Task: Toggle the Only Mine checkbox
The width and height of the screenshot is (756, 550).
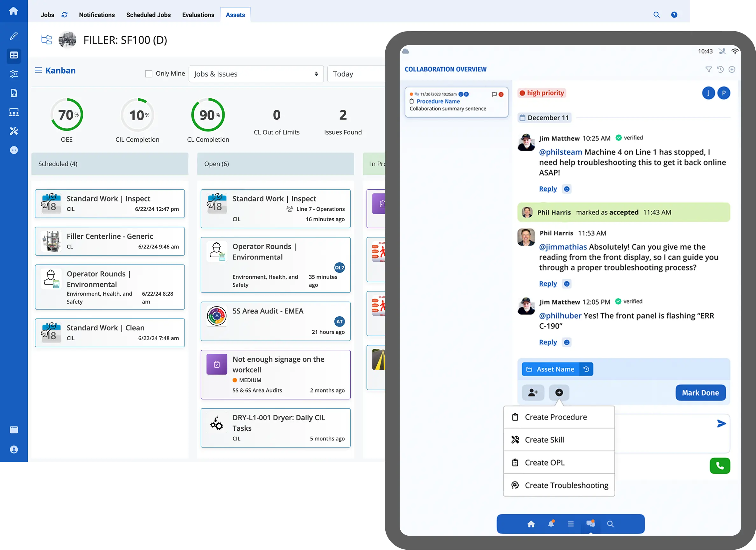Action: [x=149, y=74]
